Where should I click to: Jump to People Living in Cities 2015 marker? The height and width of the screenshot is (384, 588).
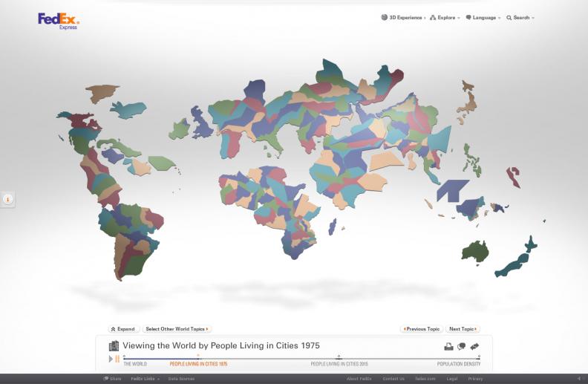click(339, 357)
